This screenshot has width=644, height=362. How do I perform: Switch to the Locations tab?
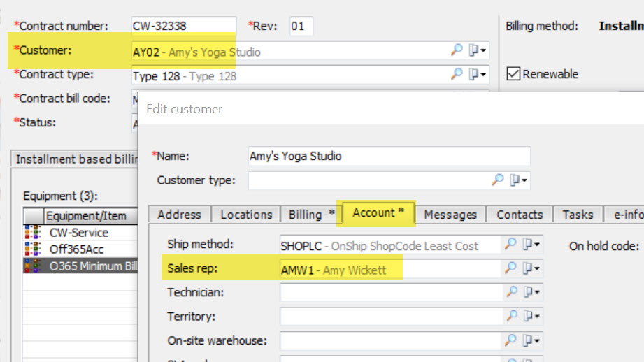[246, 215]
